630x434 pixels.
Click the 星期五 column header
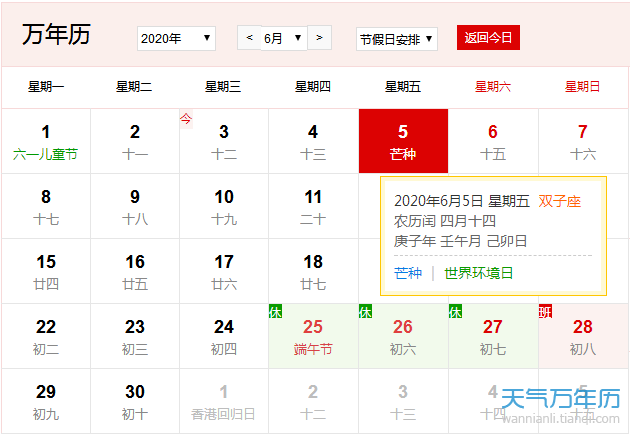point(403,87)
